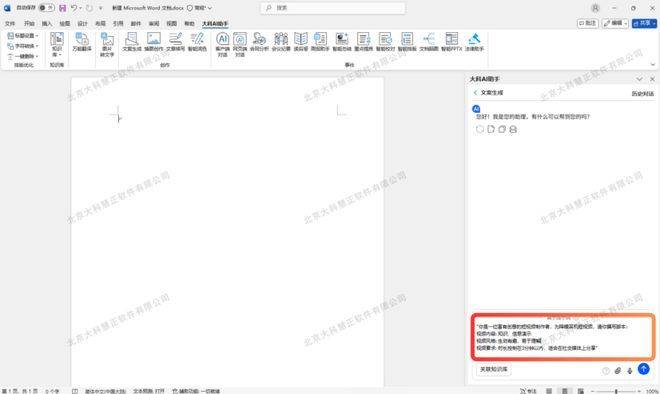Viewport: 660px width, 394px height.
Task: Click the insert-to-document icon under the greeting
Action: (x=491, y=129)
